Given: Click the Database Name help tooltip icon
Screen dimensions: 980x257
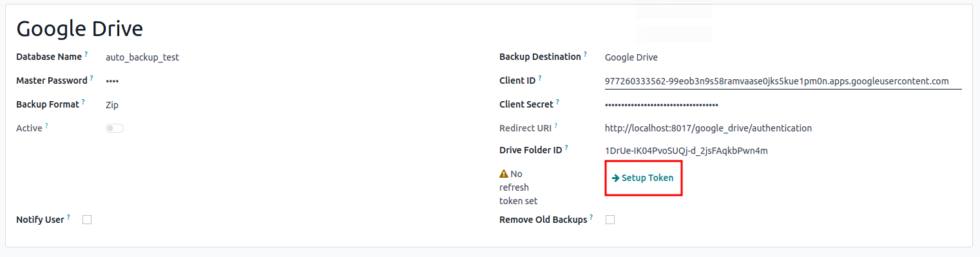Looking at the screenshot, I should click(x=86, y=55).
